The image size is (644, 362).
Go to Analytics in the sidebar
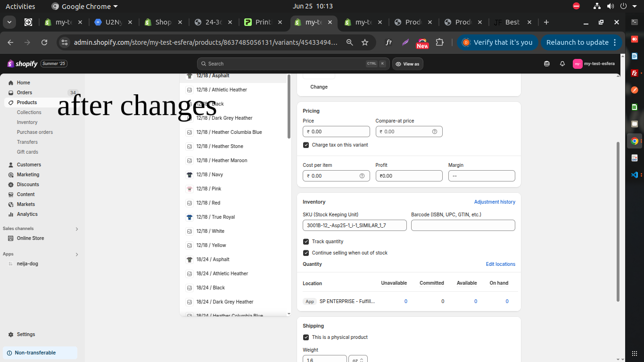pyautogui.click(x=27, y=214)
